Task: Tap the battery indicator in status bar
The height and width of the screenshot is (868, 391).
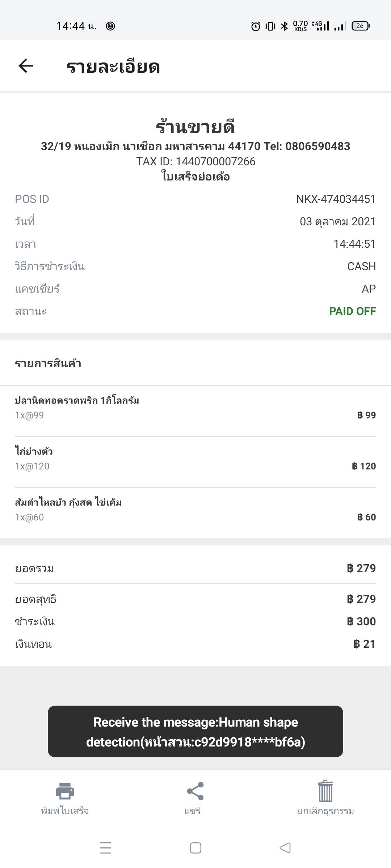Action: tap(360, 26)
